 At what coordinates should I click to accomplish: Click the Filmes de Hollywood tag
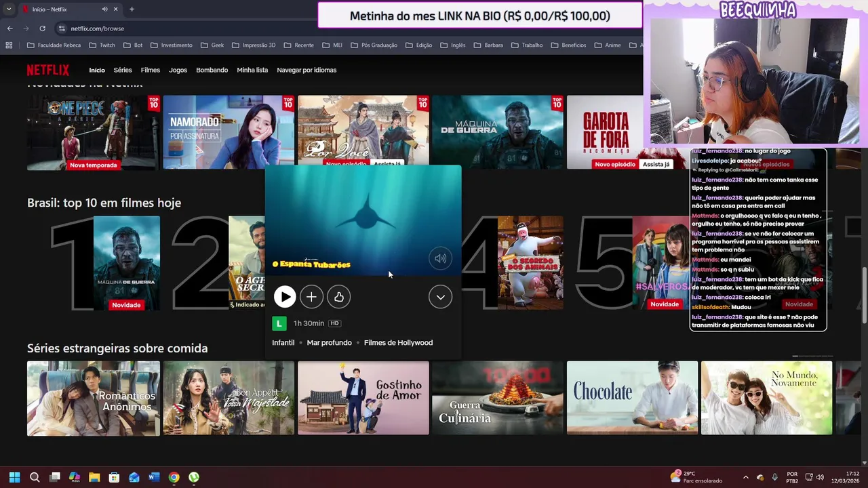[x=398, y=343]
